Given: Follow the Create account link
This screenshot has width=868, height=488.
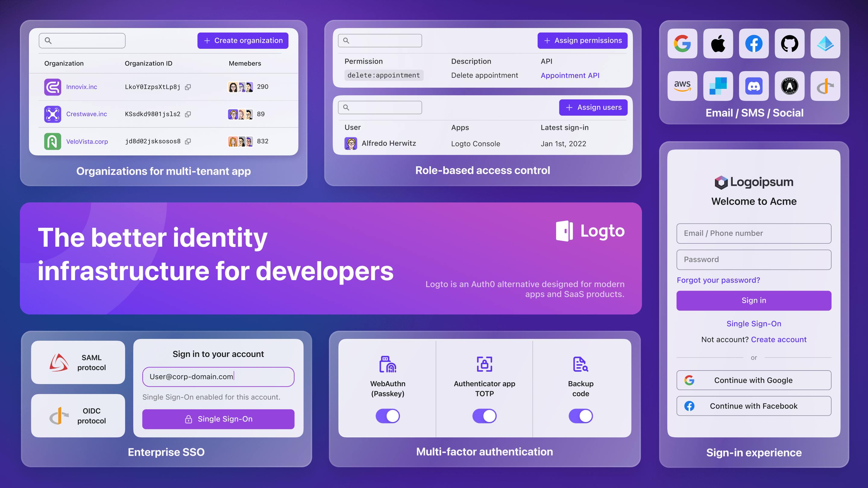Looking at the screenshot, I should pyautogui.click(x=779, y=339).
